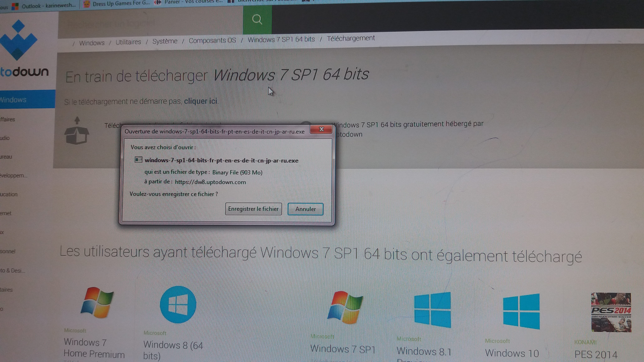Open the Windows 8.1 logo icon

coord(432,310)
